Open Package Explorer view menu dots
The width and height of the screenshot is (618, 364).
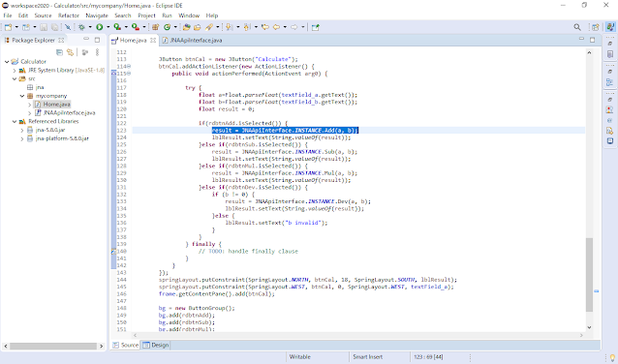click(97, 52)
